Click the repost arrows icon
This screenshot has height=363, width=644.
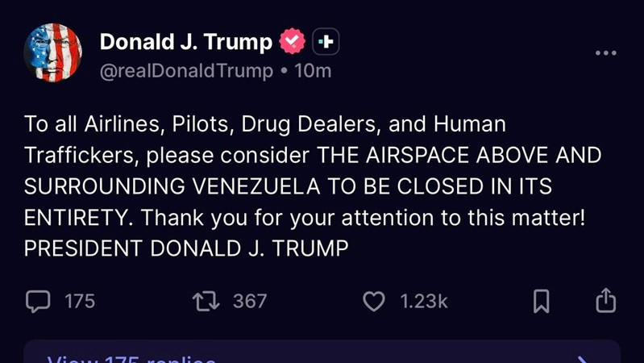click(206, 302)
